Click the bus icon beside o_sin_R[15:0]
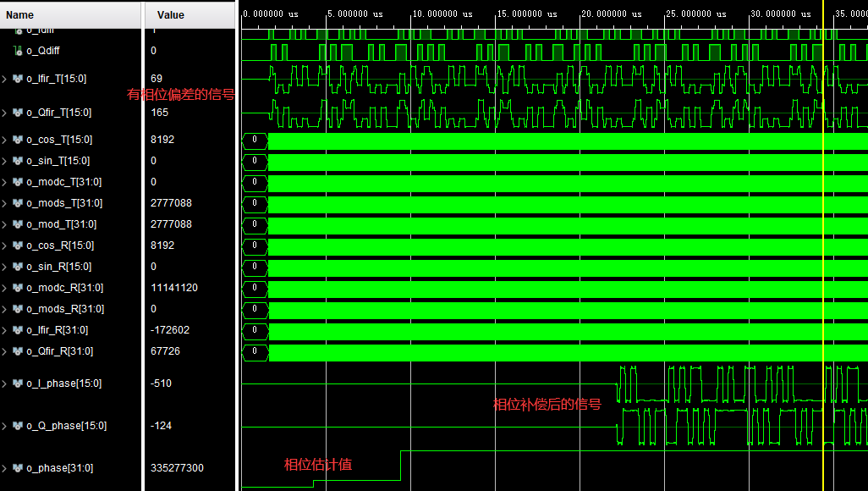The height and width of the screenshot is (491, 868). (x=18, y=267)
